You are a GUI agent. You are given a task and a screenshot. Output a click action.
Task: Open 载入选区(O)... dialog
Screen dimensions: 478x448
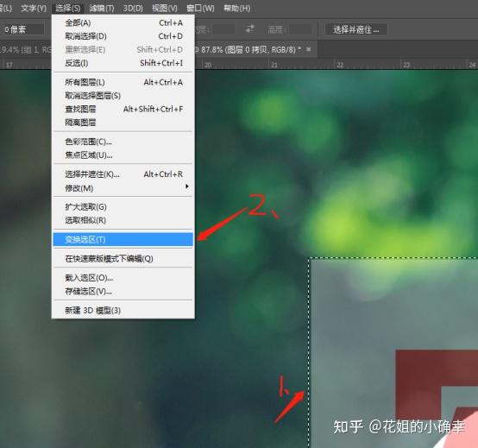[123, 278]
